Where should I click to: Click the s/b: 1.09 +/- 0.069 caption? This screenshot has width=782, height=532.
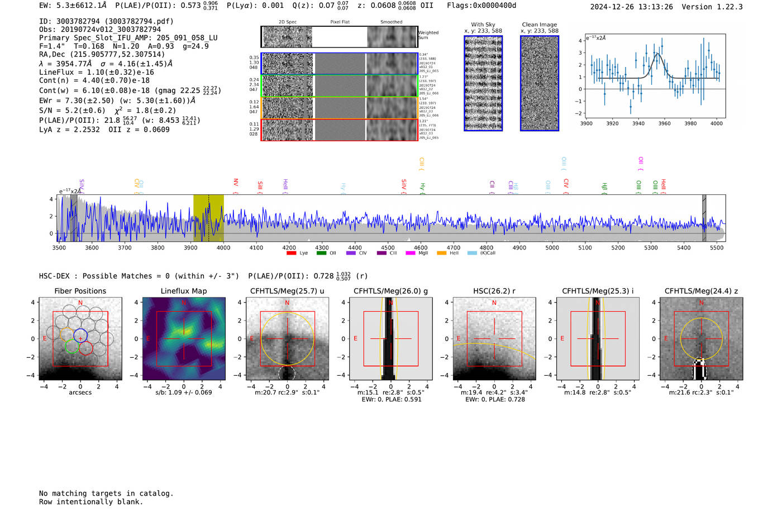pyautogui.click(x=184, y=392)
